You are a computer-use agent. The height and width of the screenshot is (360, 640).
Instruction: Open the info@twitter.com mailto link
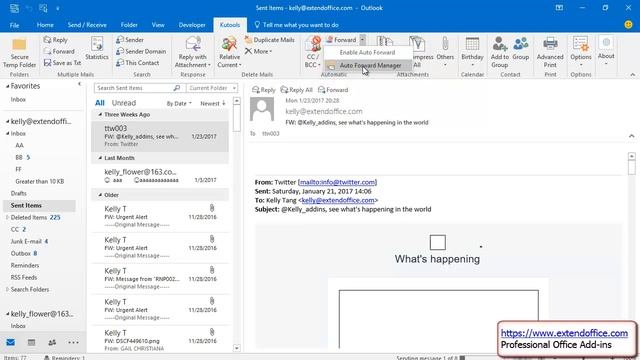coord(337,182)
